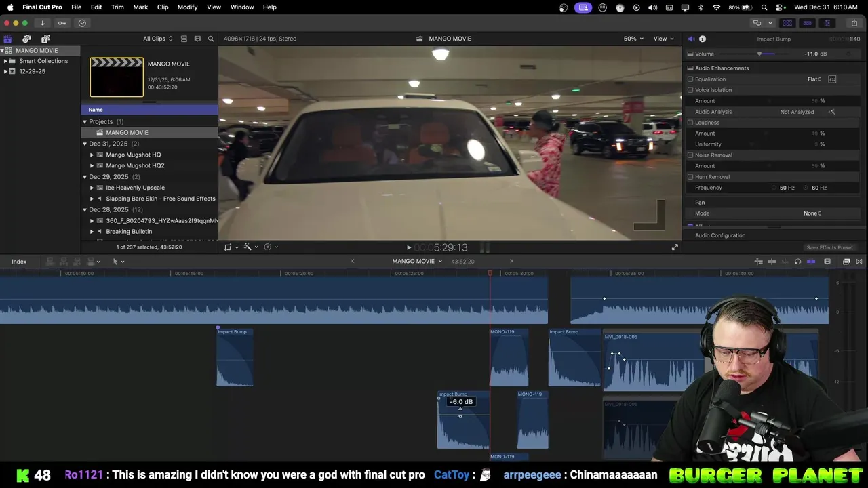Viewport: 868px width, 488px height.
Task: Show the Effects browser icon
Action: [x=846, y=262]
